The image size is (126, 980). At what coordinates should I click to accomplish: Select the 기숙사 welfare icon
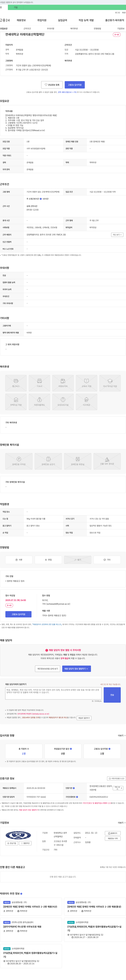tap(40, 383)
